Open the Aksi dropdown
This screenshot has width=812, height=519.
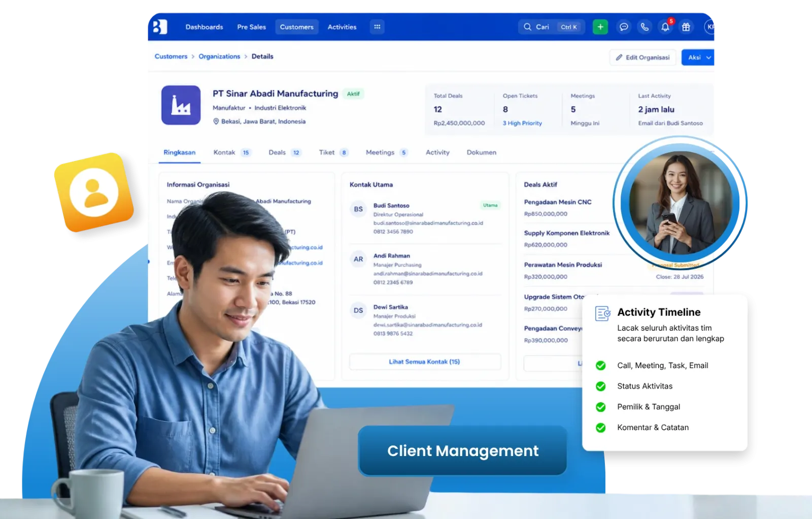698,57
